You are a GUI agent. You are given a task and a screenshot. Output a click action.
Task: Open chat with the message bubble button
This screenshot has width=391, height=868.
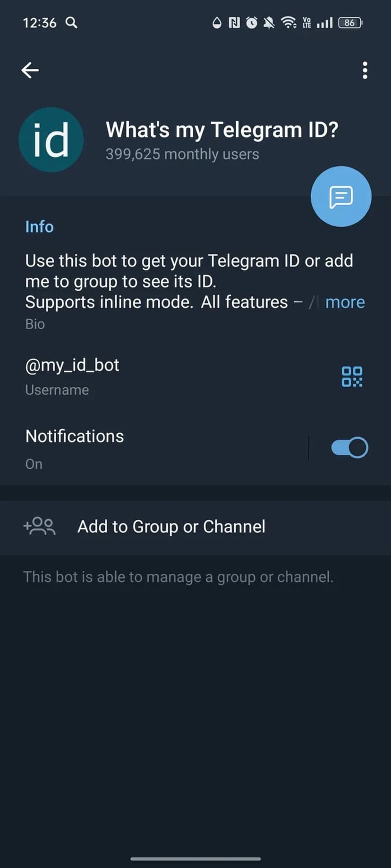coord(341,196)
